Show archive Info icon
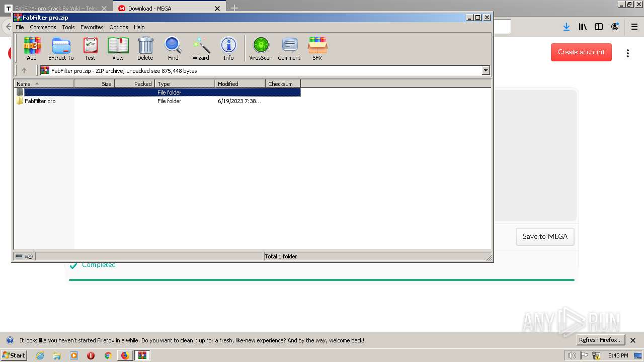The height and width of the screenshot is (362, 644). (x=228, y=49)
